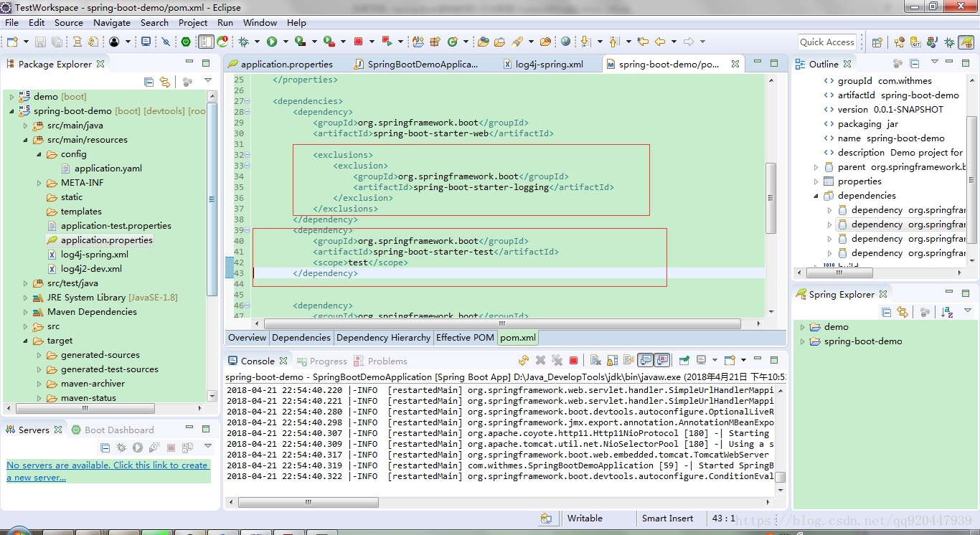Collapse all in Spring Explorer

pyautogui.click(x=886, y=312)
